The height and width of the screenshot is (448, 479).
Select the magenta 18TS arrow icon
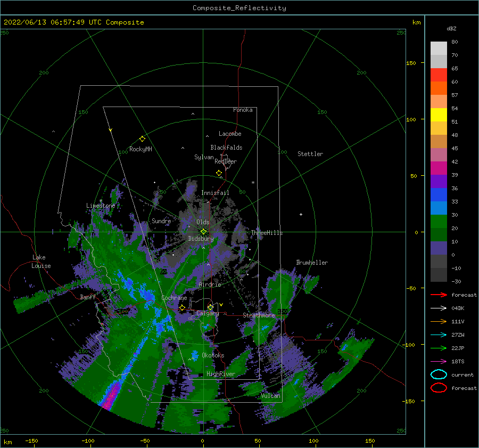(439, 362)
